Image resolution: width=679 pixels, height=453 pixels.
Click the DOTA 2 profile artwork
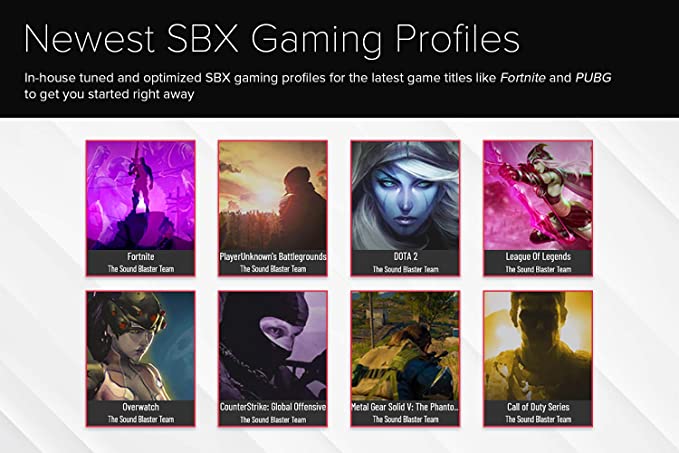click(x=405, y=195)
